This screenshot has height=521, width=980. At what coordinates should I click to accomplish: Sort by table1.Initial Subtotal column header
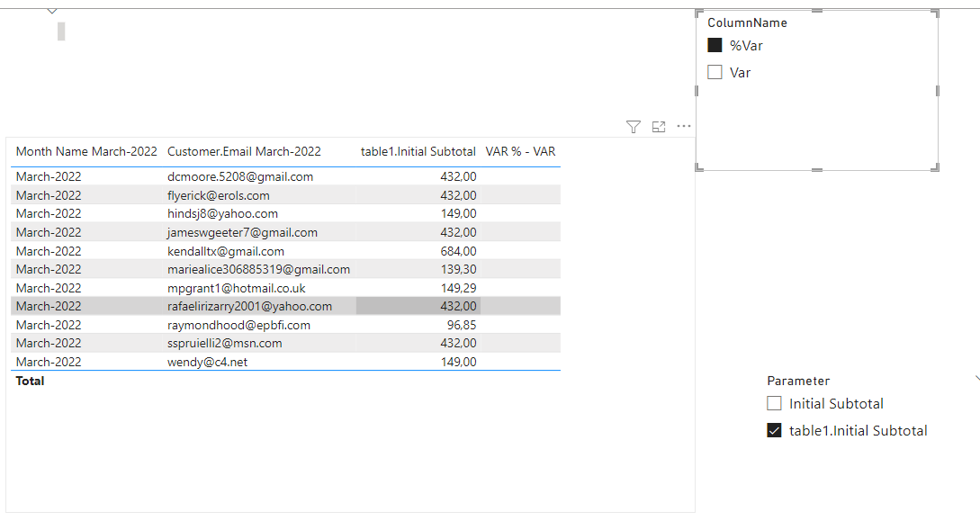[418, 152]
